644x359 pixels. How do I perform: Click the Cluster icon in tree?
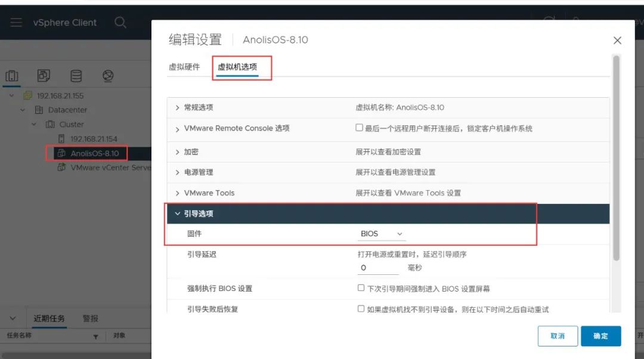[50, 124]
